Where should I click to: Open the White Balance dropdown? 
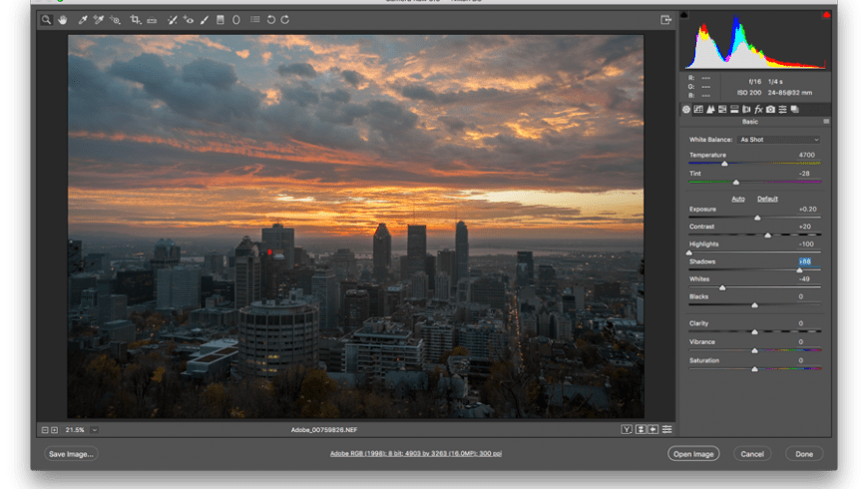[779, 140]
